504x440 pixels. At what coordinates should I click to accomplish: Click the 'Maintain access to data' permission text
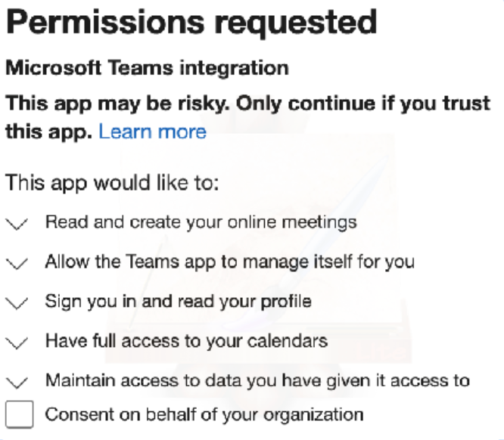pyautogui.click(x=257, y=380)
